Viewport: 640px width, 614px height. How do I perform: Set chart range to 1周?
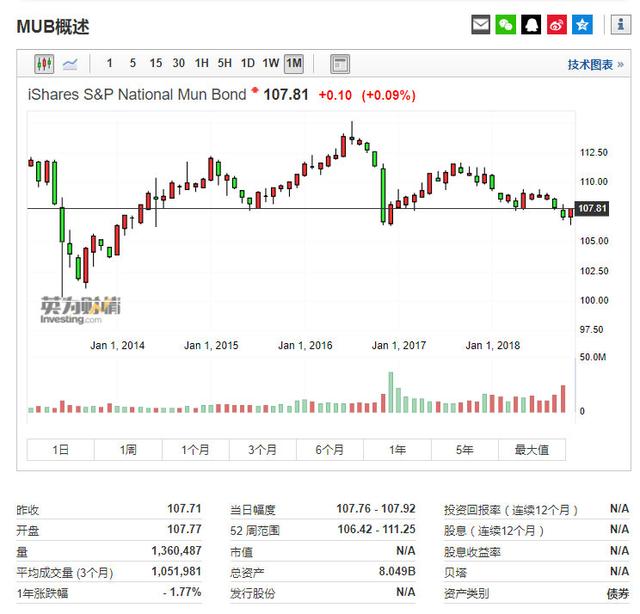point(128,450)
